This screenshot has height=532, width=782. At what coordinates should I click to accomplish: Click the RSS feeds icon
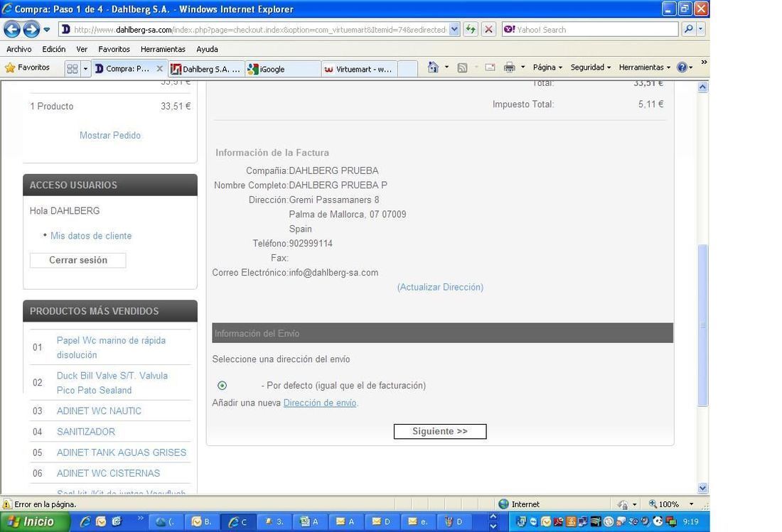click(x=462, y=67)
